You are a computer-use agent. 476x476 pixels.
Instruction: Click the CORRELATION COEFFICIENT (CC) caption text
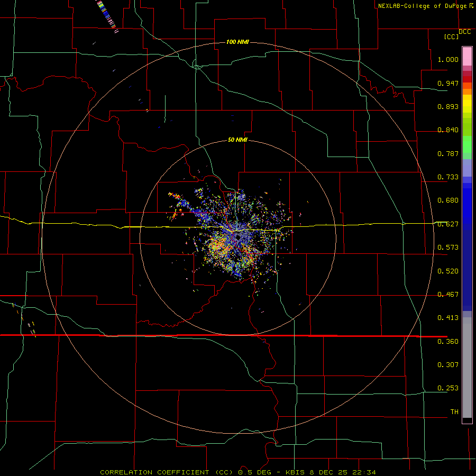tap(168, 472)
